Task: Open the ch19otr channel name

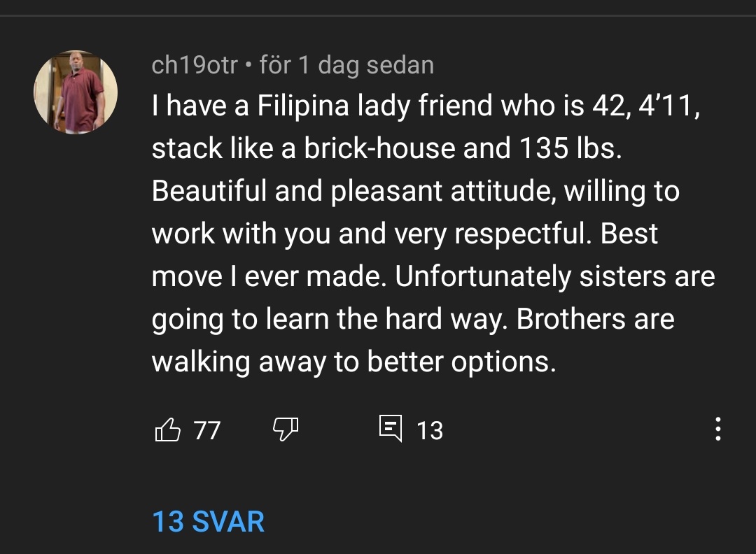Action: (195, 65)
